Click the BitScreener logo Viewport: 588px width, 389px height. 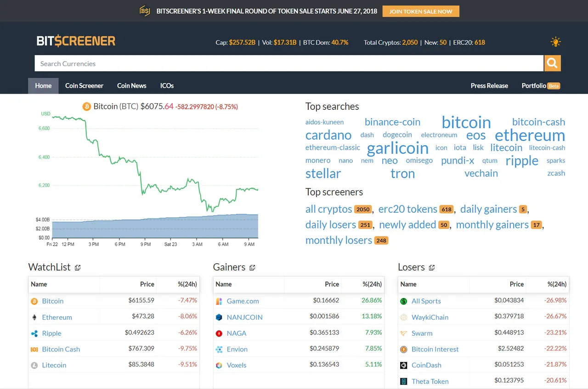coord(76,41)
